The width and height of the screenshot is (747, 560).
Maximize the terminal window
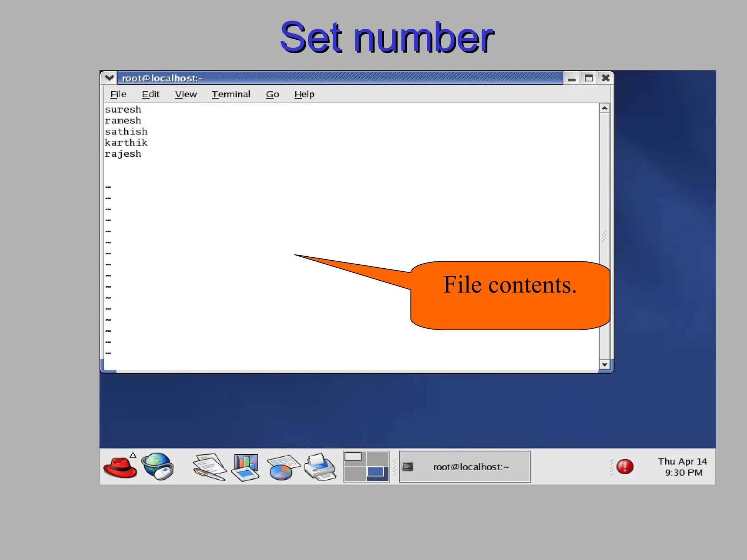tap(589, 78)
